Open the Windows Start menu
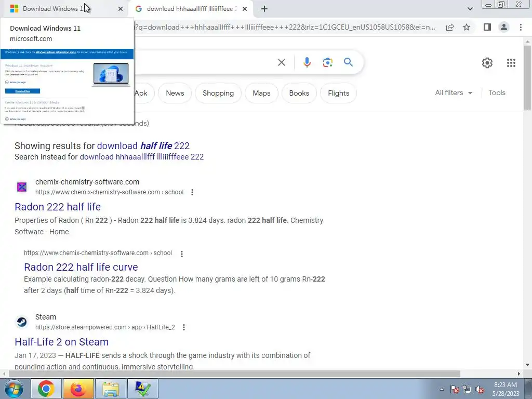The image size is (532, 399). click(x=14, y=389)
